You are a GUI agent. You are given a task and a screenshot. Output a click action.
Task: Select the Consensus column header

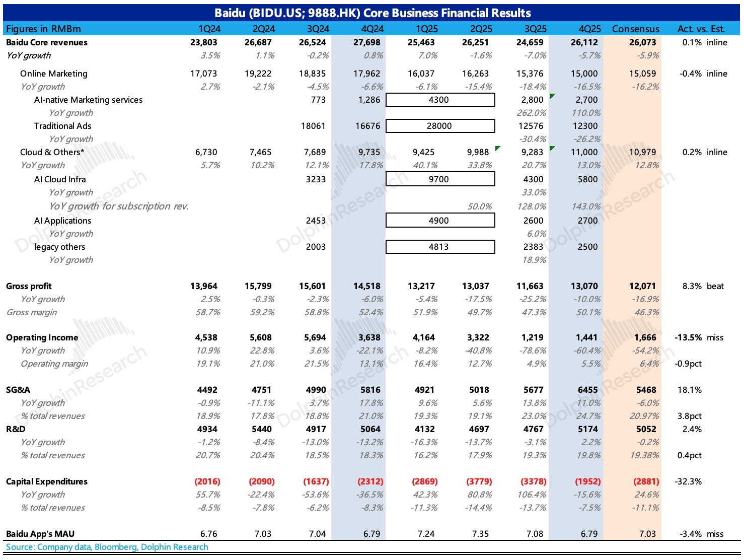[635, 29]
